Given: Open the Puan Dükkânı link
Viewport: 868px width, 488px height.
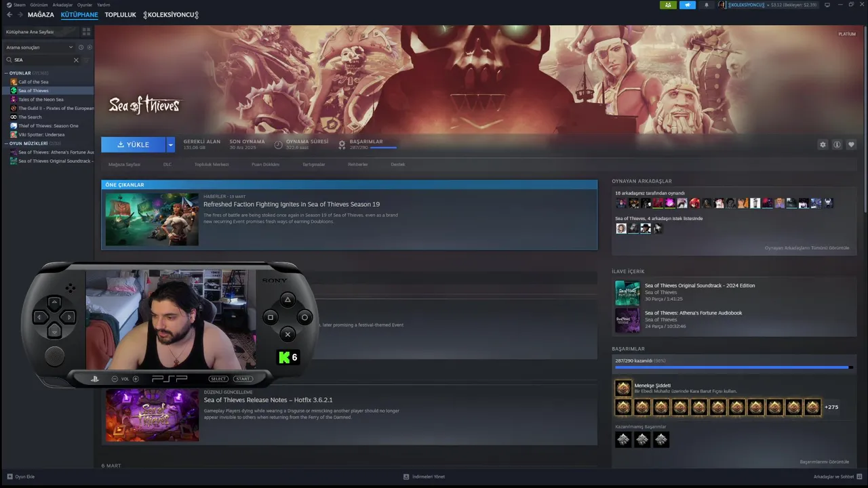Looking at the screenshot, I should [265, 165].
